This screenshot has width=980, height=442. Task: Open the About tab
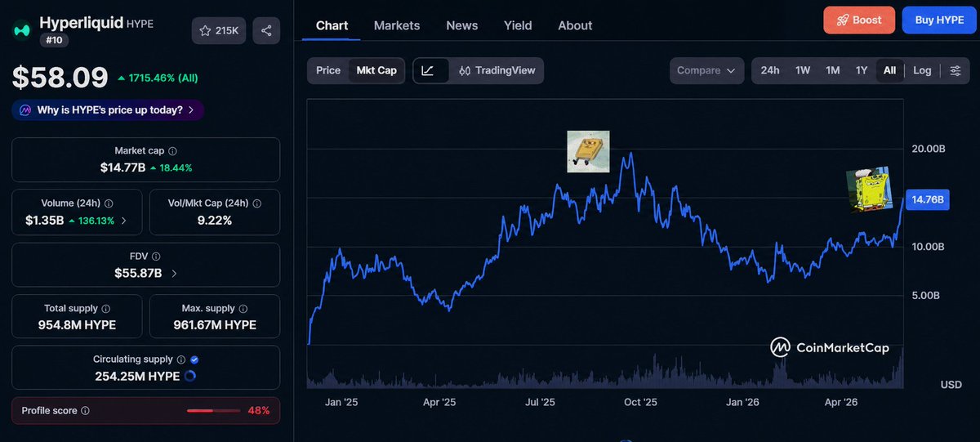tap(575, 25)
